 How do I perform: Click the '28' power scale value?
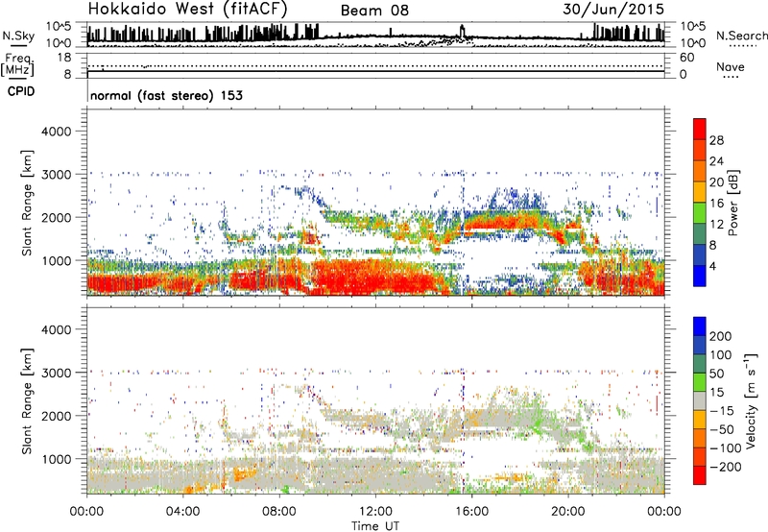tap(716, 140)
